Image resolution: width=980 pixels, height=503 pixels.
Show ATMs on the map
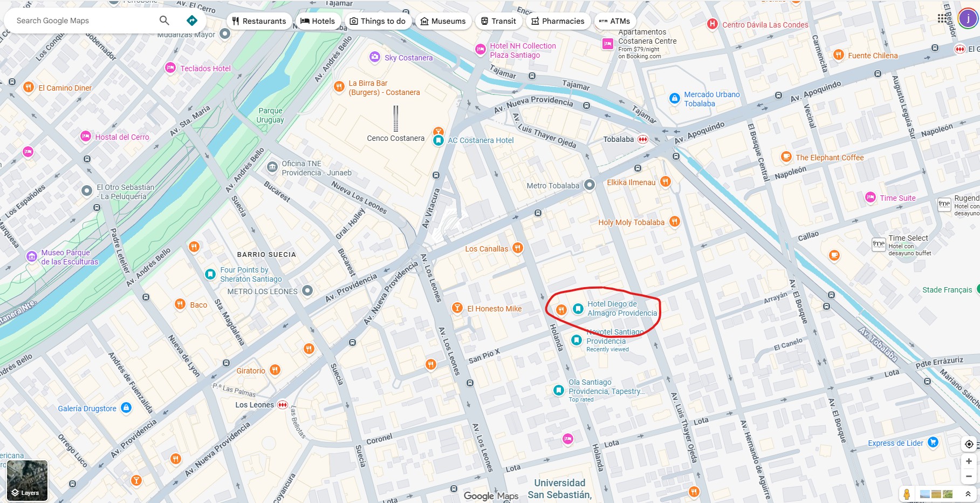tap(615, 21)
